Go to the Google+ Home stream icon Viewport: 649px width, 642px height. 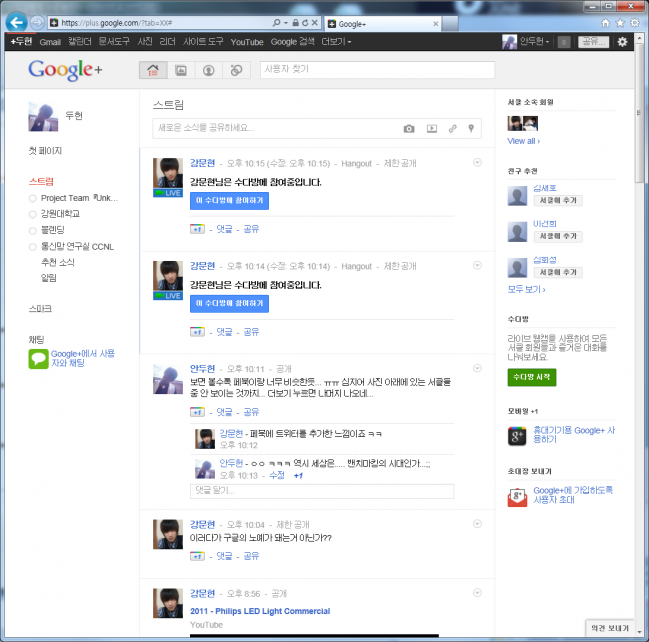tap(153, 70)
